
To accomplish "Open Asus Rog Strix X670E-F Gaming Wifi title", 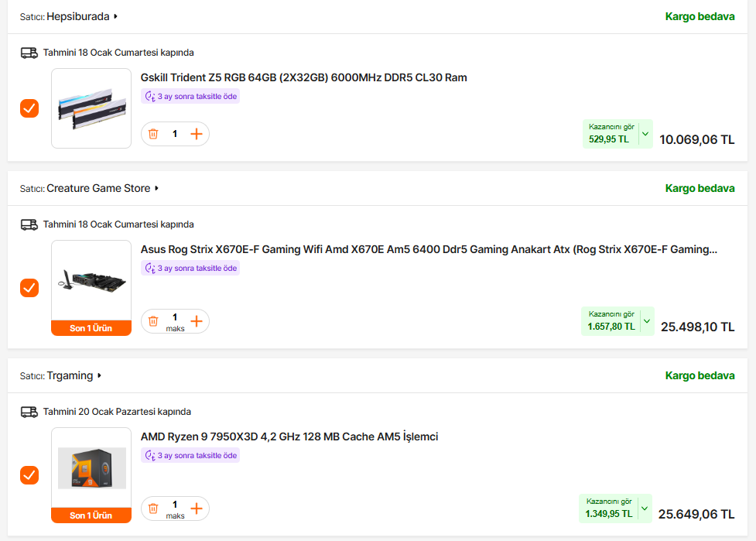I will click(429, 249).
